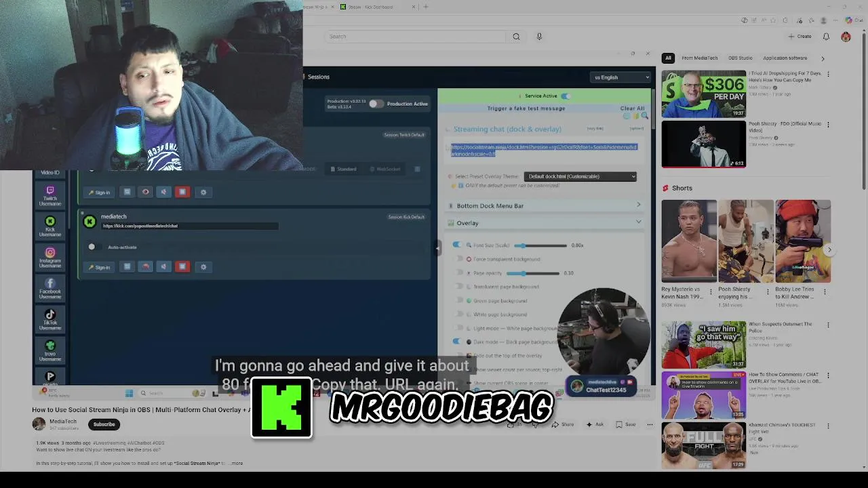Click the Facebook Username sidebar icon

pos(50,289)
